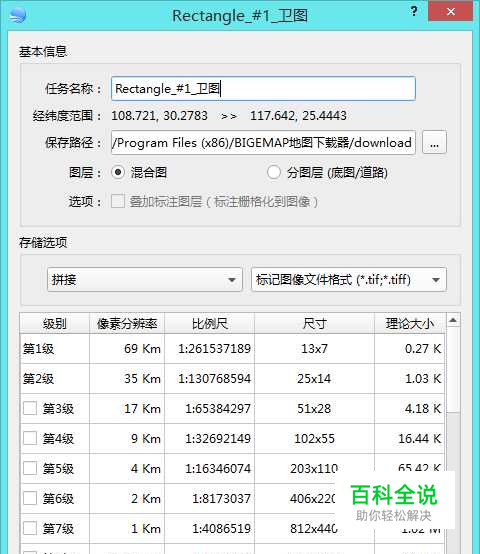
Task: Check the 第6级 level checkbox
Action: 30,499
